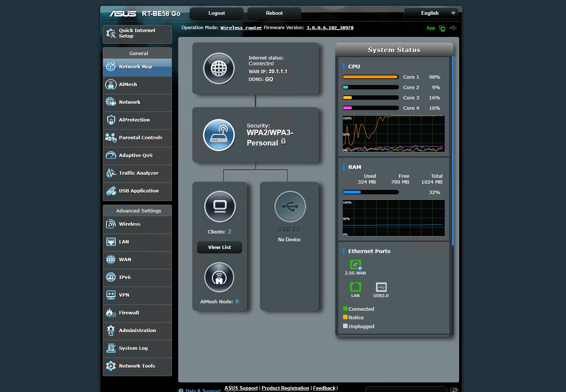Image resolution: width=566 pixels, height=392 pixels.
Task: Click the AiMesh Node house icon
Action: click(x=219, y=277)
